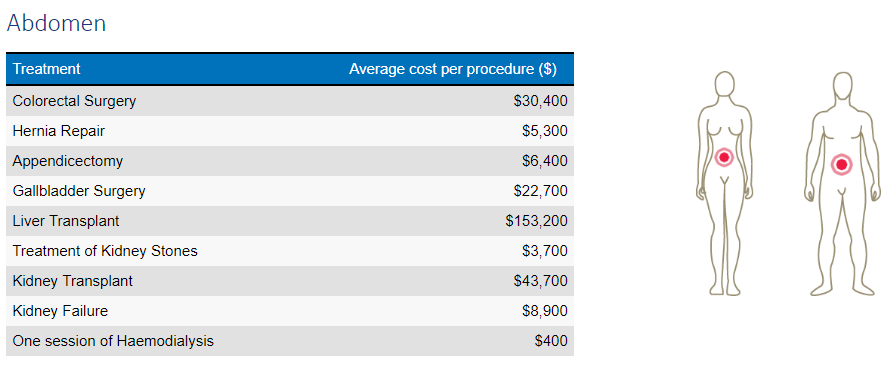
Task: Click the Appendicectomy treatment name
Action: 68,161
